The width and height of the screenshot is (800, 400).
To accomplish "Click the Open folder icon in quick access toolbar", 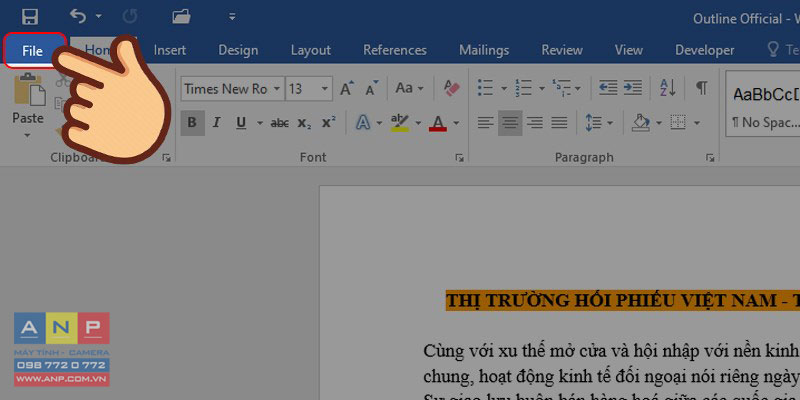I will point(181,17).
